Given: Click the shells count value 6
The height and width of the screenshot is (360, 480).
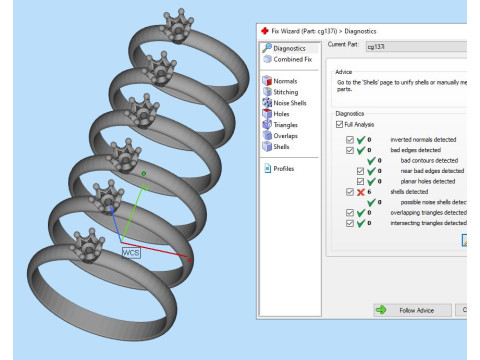Looking at the screenshot, I should (x=369, y=192).
